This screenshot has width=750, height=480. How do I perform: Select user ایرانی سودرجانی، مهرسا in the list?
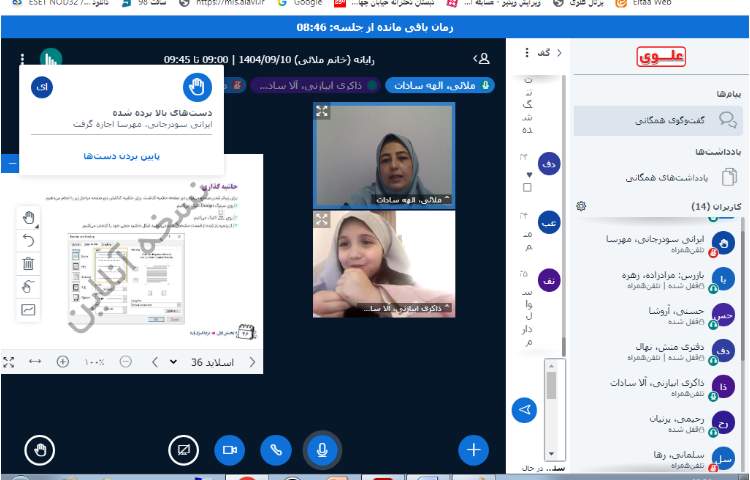(660, 243)
